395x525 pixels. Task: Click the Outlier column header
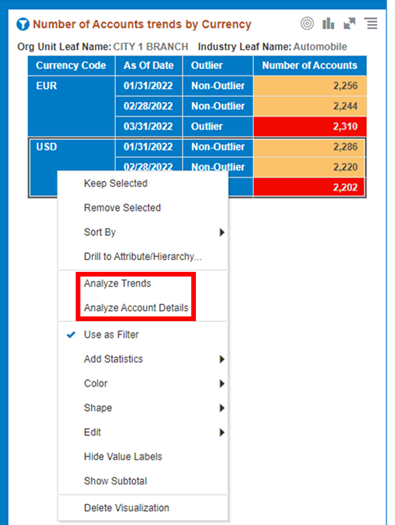click(x=218, y=66)
